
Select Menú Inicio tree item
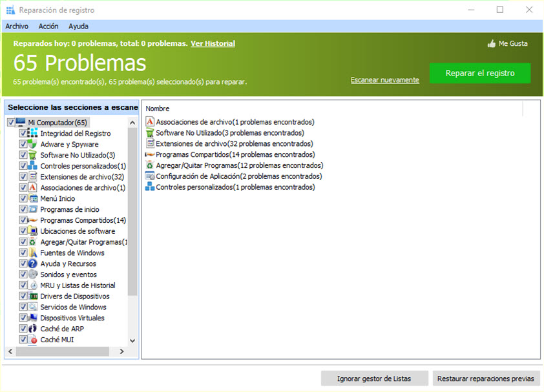point(58,198)
